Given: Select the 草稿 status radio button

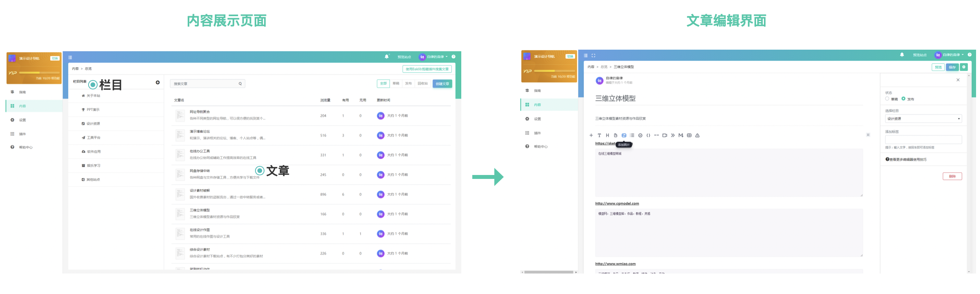Looking at the screenshot, I should pyautogui.click(x=887, y=99).
